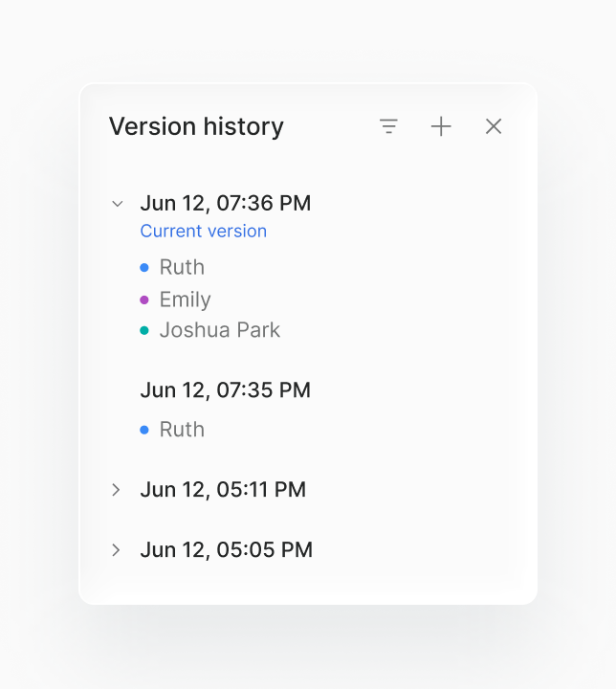Image resolution: width=616 pixels, height=689 pixels.
Task: Expand the Jun 12, 05:11 PM version
Action: point(116,490)
